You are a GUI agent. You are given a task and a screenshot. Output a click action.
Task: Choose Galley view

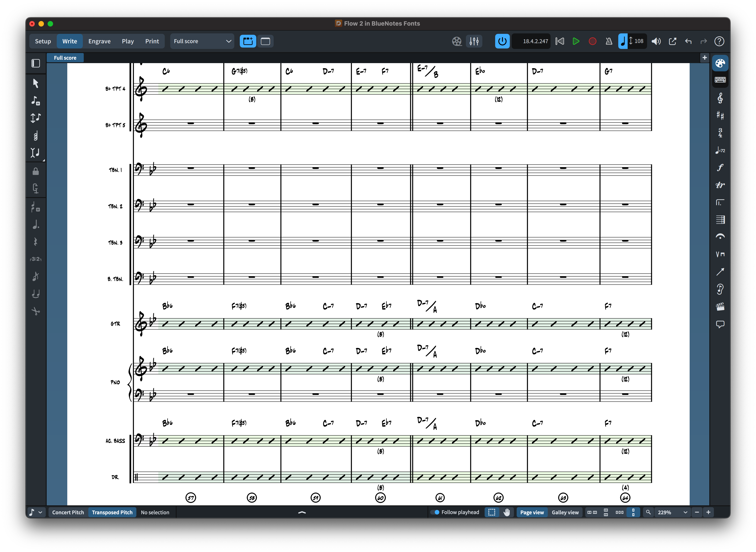coord(565,512)
